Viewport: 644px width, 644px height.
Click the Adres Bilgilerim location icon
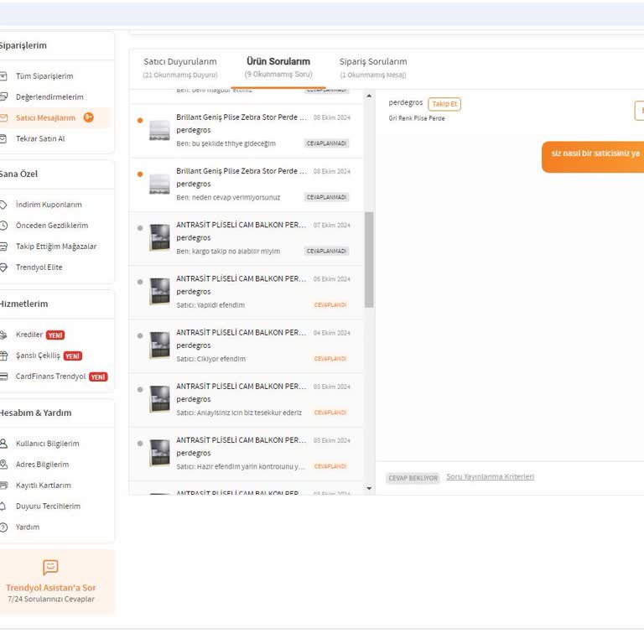pyautogui.click(x=3, y=465)
